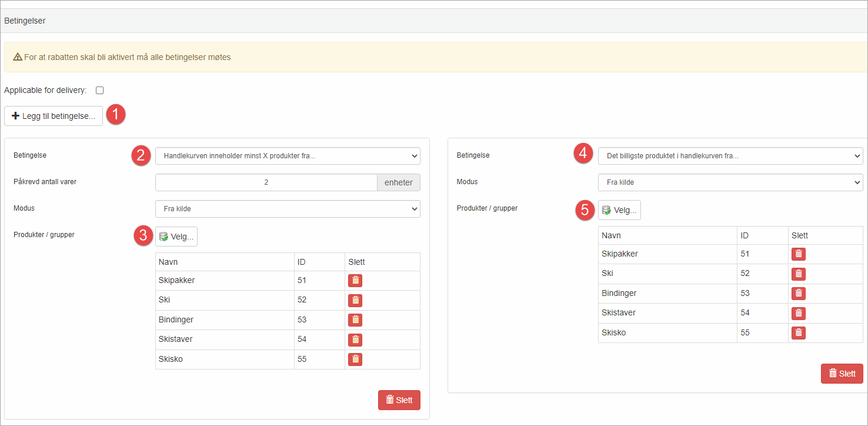Remove Bindinger from the right condition list

[x=798, y=293]
